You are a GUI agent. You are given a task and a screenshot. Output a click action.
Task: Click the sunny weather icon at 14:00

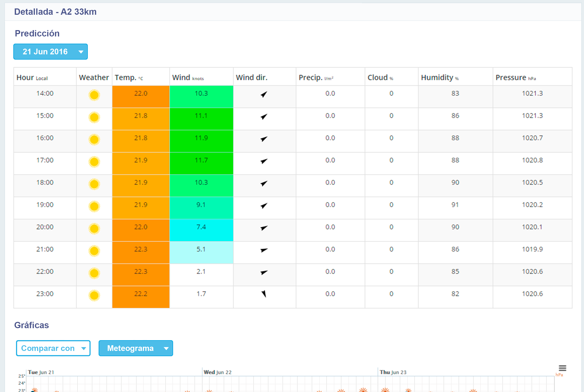94,95
